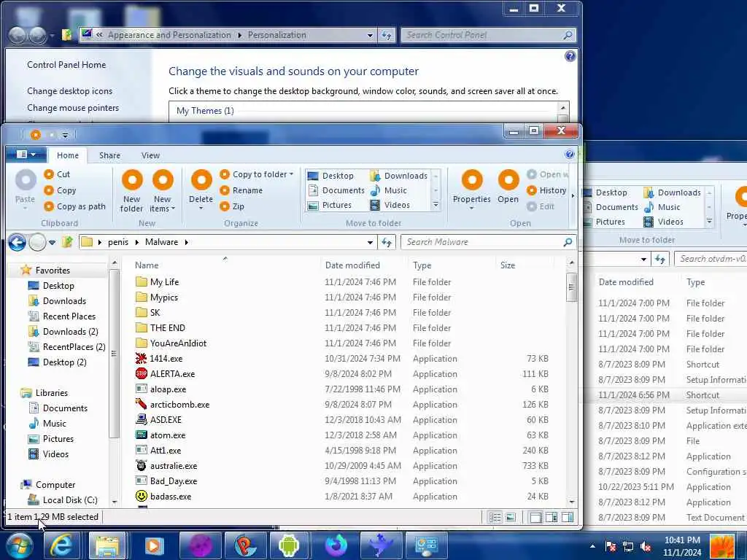Move to Downloads in front window gallery

(399, 176)
